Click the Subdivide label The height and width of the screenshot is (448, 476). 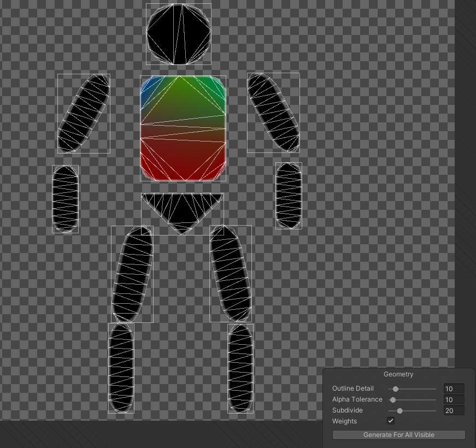point(347,410)
